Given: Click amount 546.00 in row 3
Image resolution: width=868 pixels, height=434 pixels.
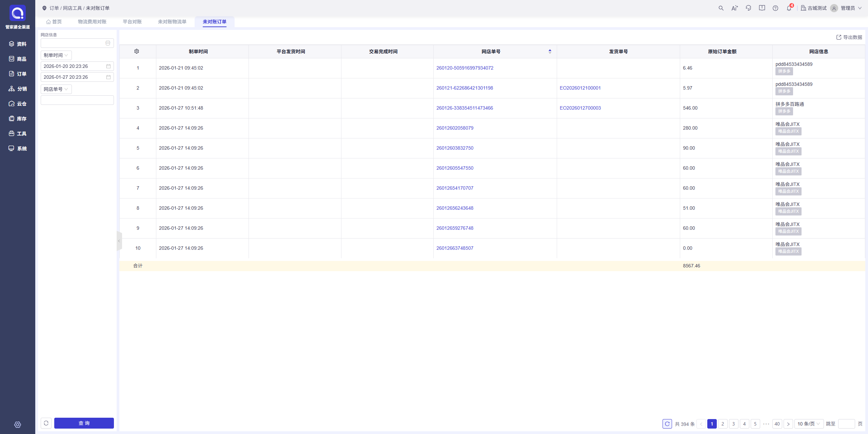Looking at the screenshot, I should coord(690,108).
